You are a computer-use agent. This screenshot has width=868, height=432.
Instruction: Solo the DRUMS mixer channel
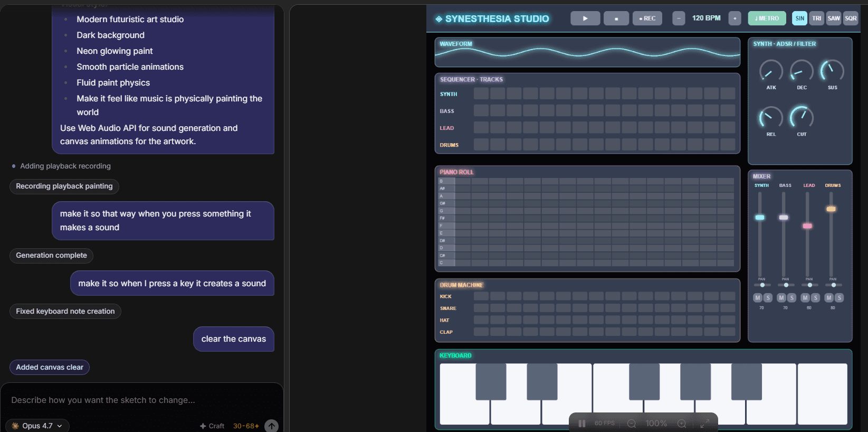click(x=839, y=298)
